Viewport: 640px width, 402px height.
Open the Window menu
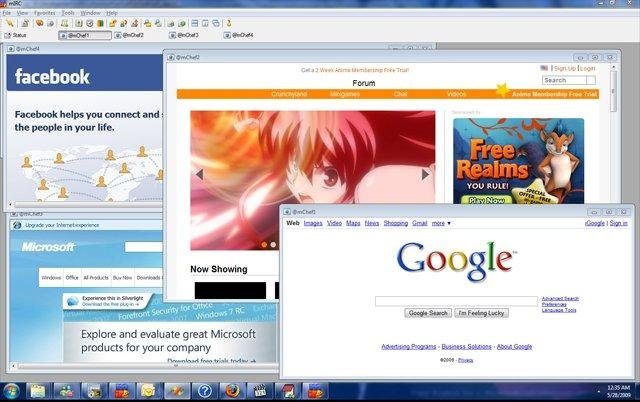pyautogui.click(x=90, y=13)
